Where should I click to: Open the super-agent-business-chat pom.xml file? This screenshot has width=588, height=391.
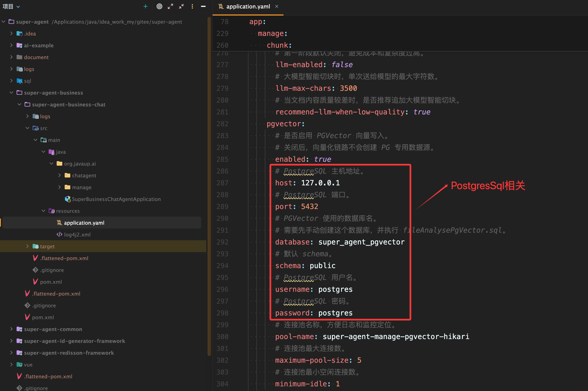click(51, 282)
